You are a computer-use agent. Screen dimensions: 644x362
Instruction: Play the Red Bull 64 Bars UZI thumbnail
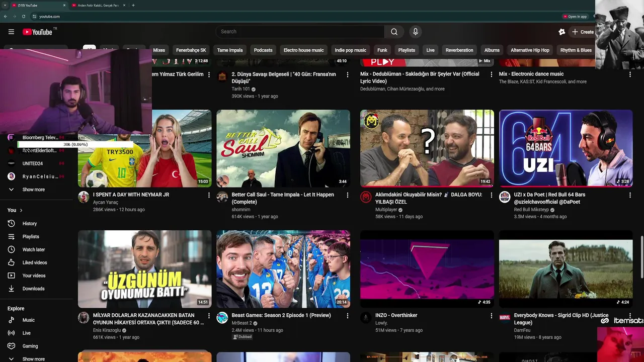point(566,148)
